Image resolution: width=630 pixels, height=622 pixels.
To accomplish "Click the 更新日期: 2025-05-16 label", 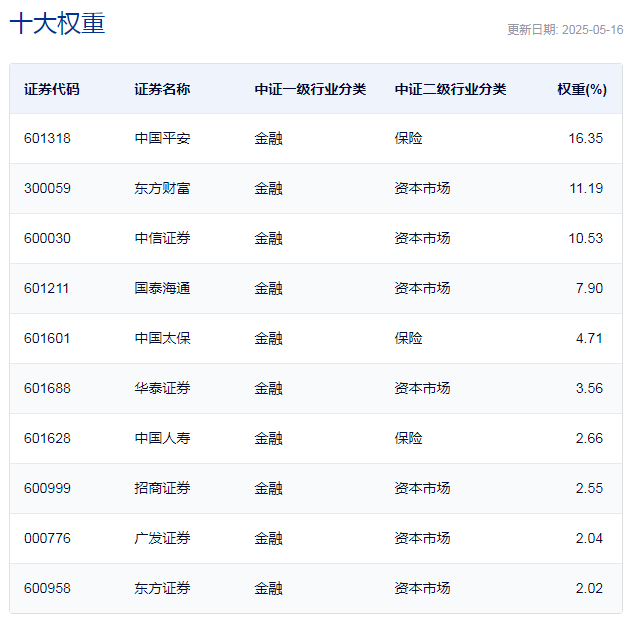I will 565,30.
